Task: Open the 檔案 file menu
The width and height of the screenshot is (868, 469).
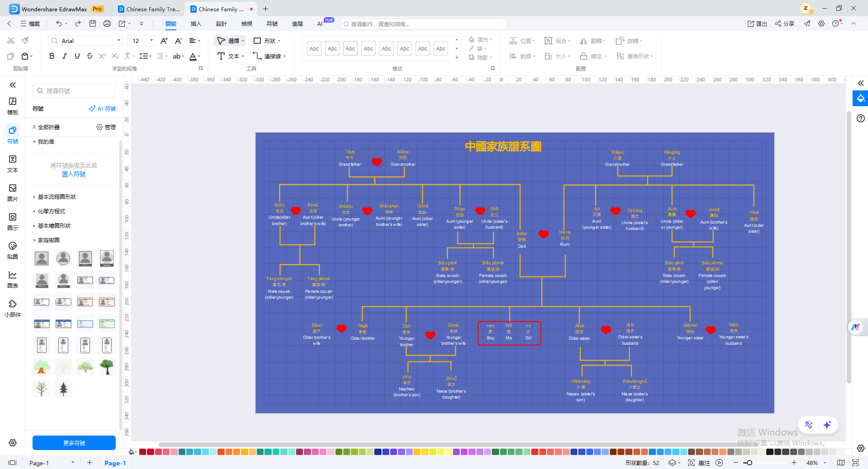Action: pyautogui.click(x=30, y=23)
